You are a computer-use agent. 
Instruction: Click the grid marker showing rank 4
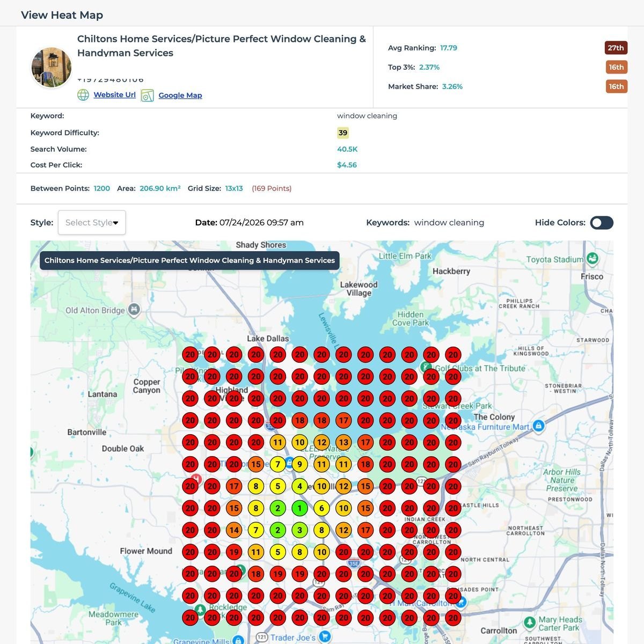(x=299, y=486)
